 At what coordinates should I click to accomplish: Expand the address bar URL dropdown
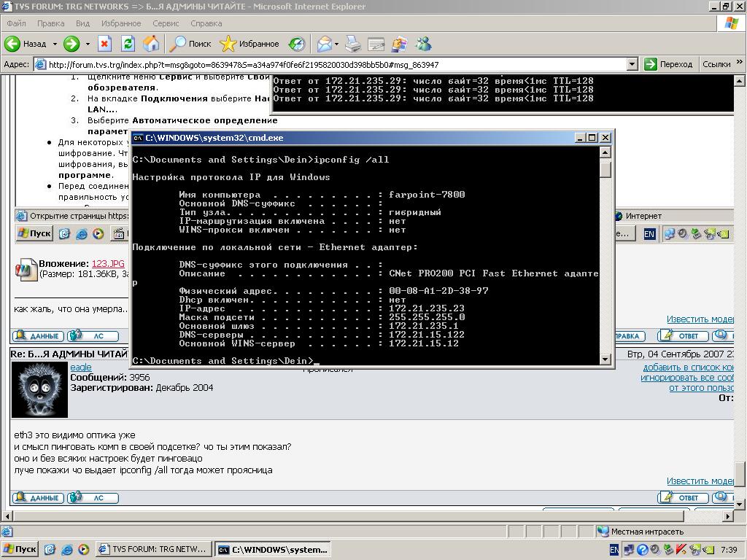point(632,64)
